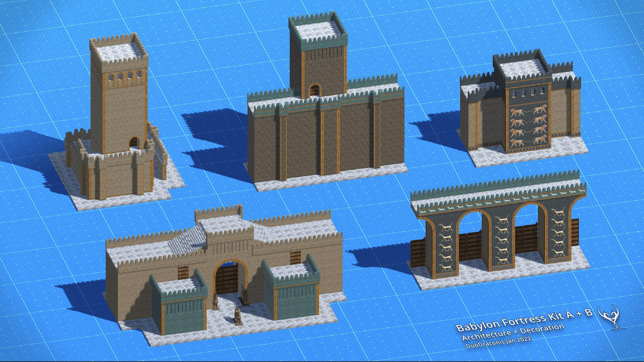Click the arched door on the teal-topped tower
This screenshot has width=644, height=362.
(x=315, y=90)
